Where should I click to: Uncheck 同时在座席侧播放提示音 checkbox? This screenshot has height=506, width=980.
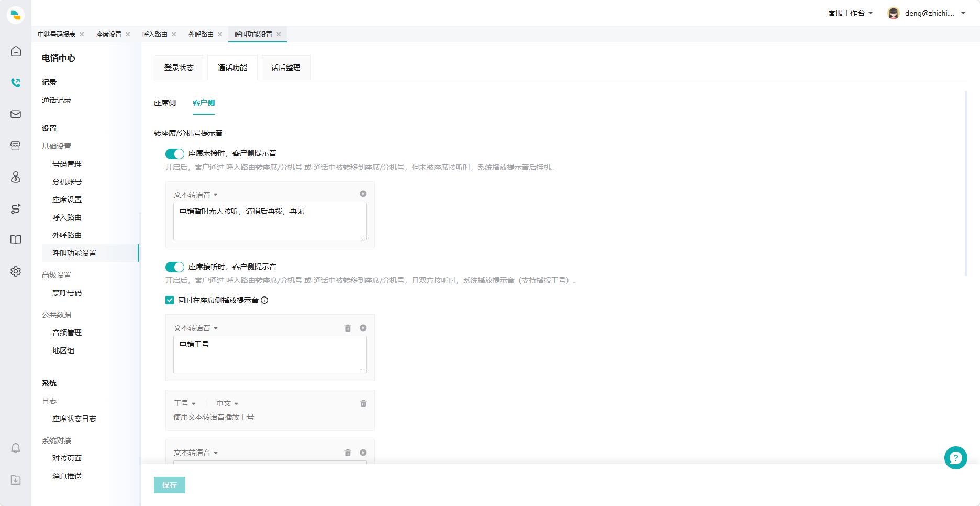click(170, 300)
